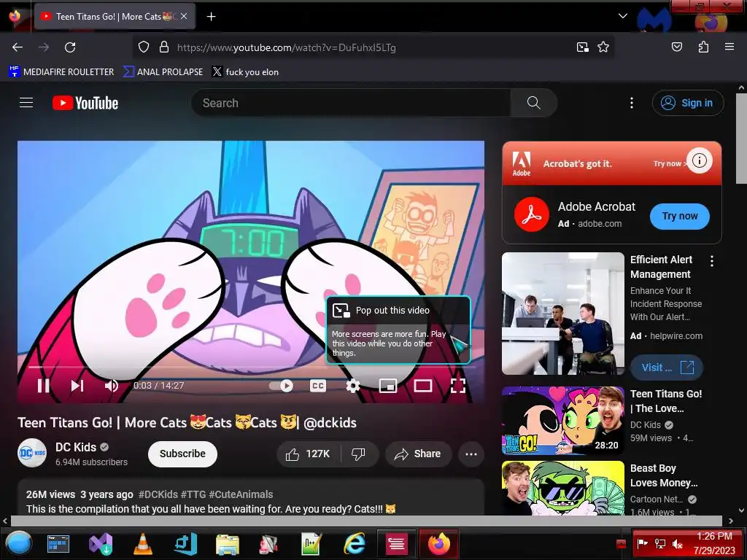Click the search magnifier button
747x560 pixels.
click(x=533, y=103)
